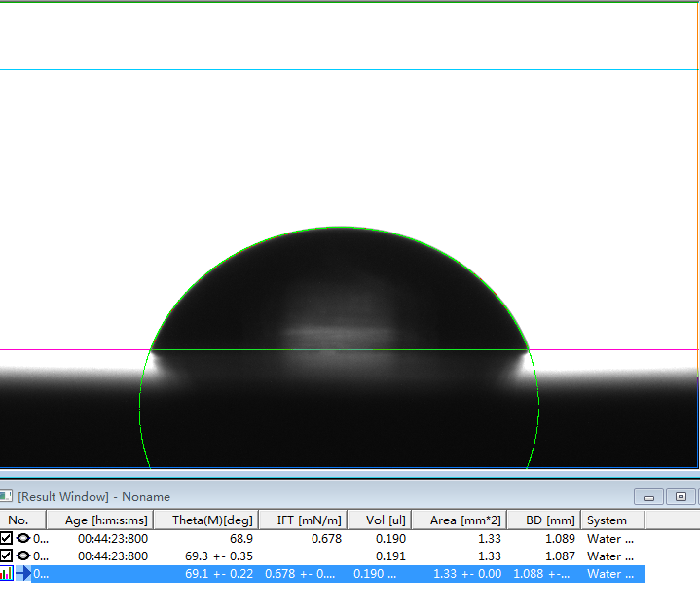Click the blue arrow icon in highlighted row
700x610 pixels.
tap(23, 574)
